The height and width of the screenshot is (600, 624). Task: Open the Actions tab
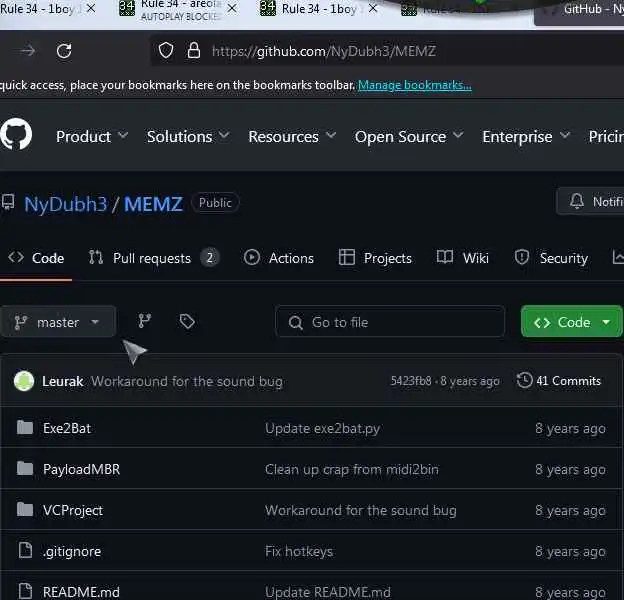[x=279, y=258]
